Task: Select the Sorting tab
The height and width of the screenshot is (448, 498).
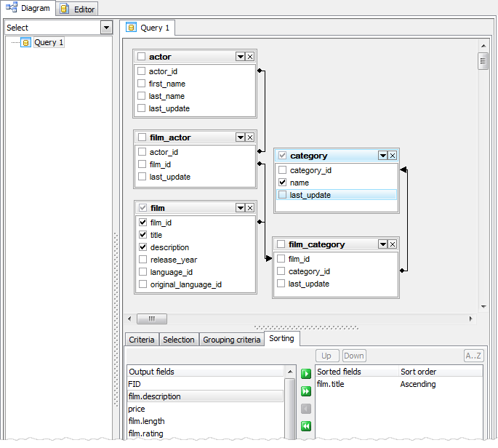Action: [x=281, y=339]
